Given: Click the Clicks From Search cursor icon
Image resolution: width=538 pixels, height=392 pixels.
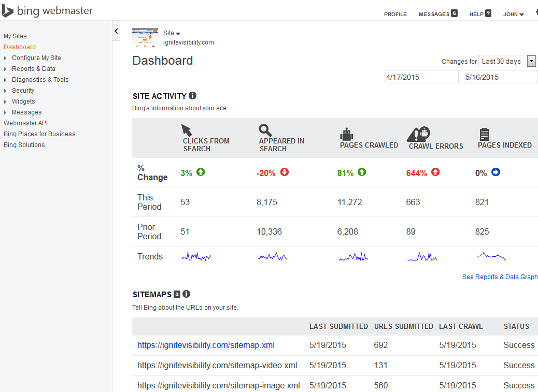Looking at the screenshot, I should 186,130.
